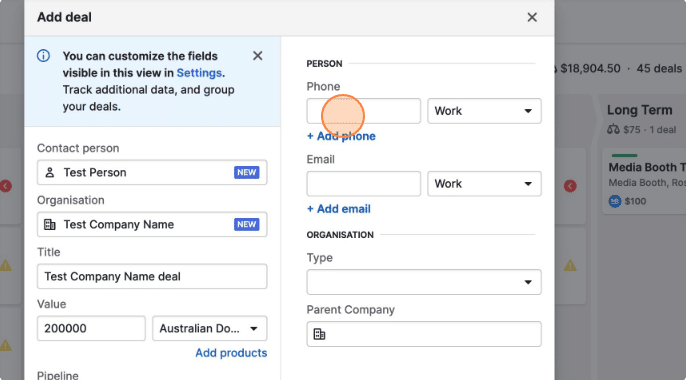The height and width of the screenshot is (380, 686).
Task: Click the + Add phone link
Action: coord(341,136)
